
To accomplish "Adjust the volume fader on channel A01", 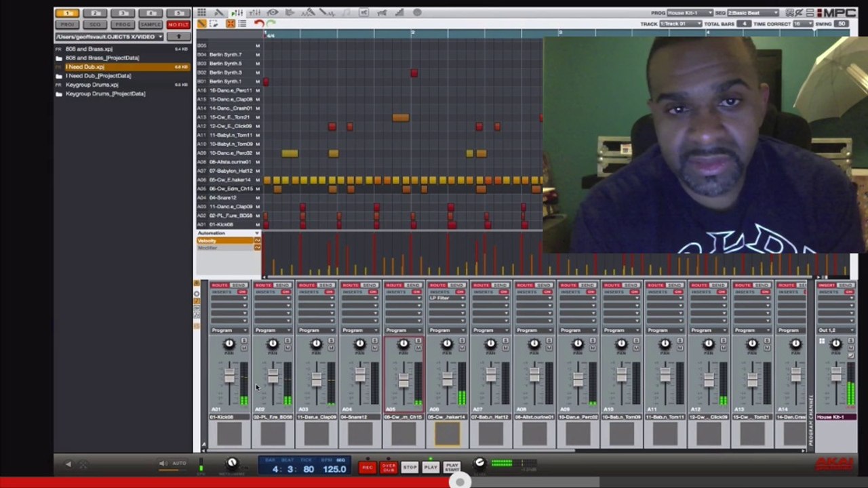I will point(229,375).
